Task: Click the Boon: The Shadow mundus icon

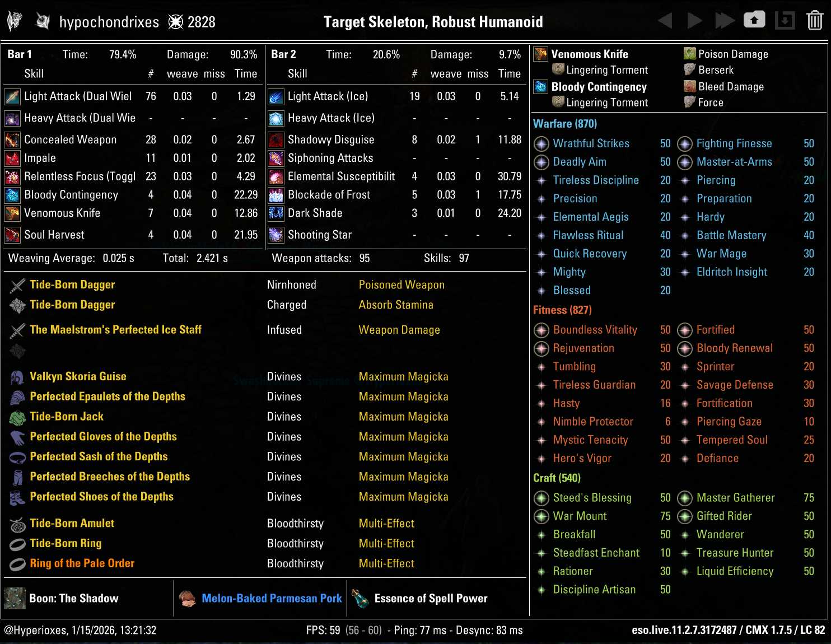Action: (15, 599)
